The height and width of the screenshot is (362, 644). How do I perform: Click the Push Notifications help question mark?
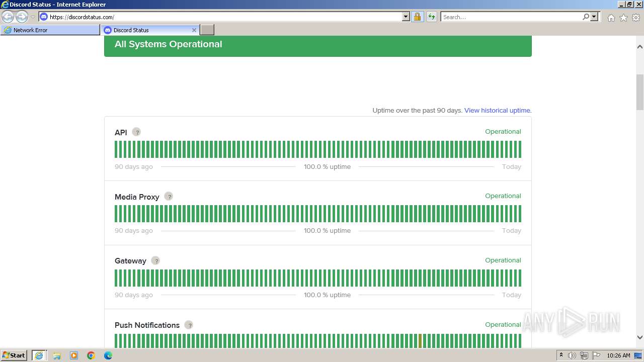pos(189,325)
